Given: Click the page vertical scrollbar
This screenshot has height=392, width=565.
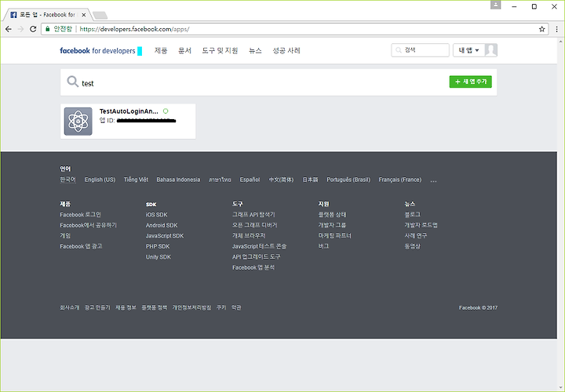Looking at the screenshot, I should point(560,214).
